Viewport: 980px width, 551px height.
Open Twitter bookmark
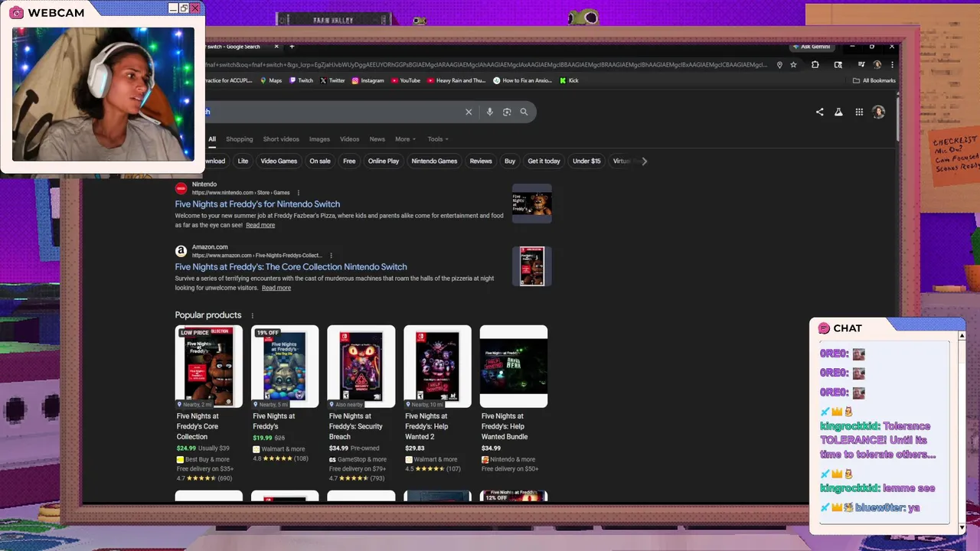tap(332, 80)
